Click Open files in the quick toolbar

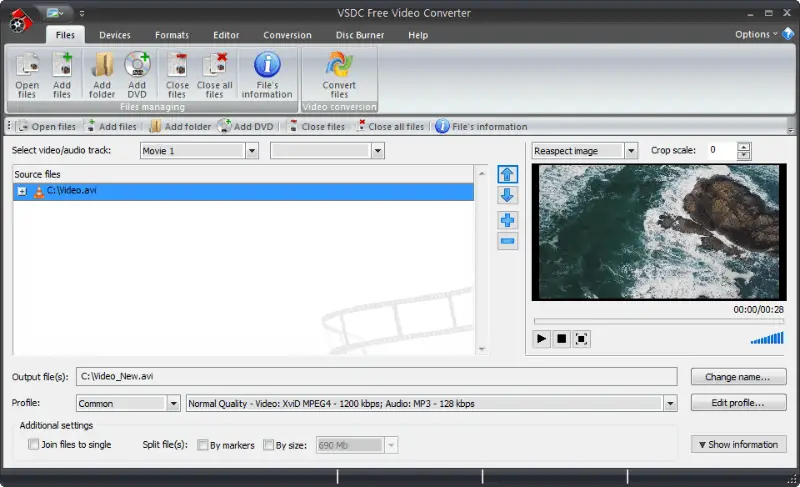(x=46, y=126)
